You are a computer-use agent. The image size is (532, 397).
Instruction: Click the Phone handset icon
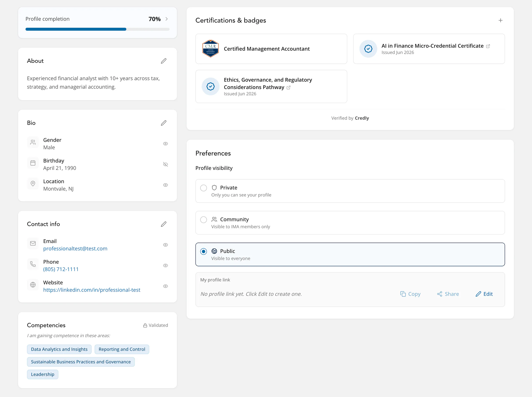point(33,264)
